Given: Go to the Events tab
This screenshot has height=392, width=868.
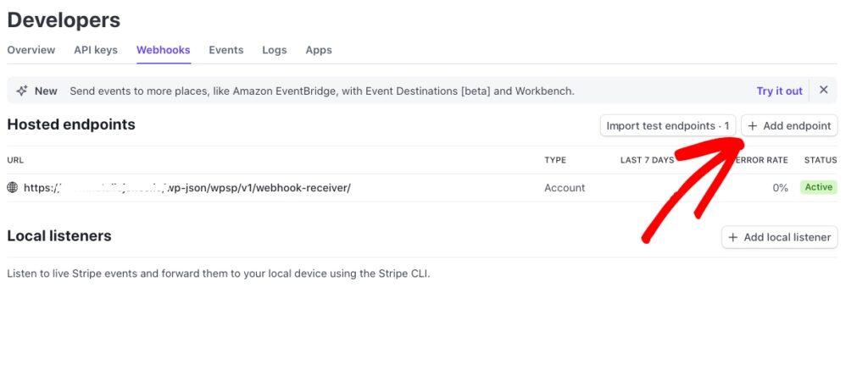Looking at the screenshot, I should pyautogui.click(x=226, y=50).
